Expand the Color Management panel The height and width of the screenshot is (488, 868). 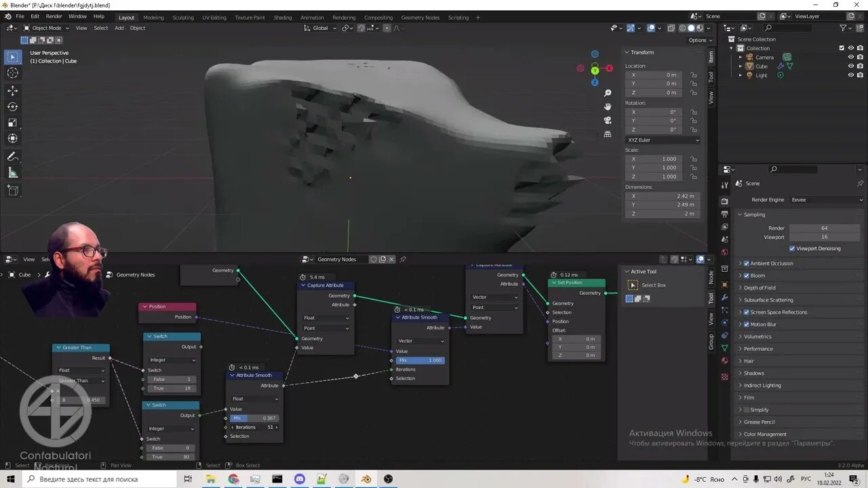click(x=765, y=434)
